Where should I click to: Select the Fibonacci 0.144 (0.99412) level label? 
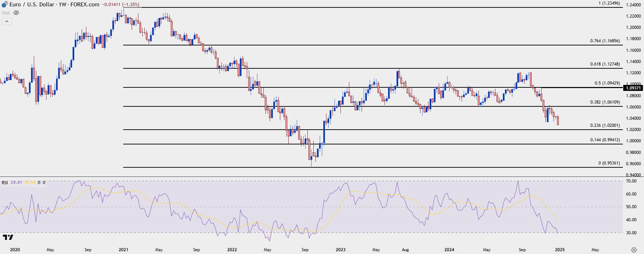pos(605,140)
